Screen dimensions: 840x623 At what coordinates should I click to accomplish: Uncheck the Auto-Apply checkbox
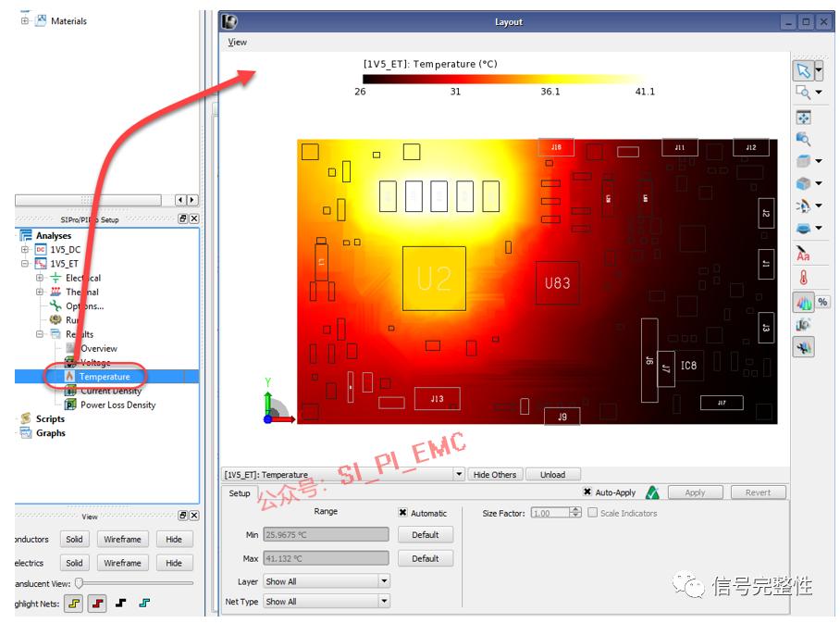click(587, 492)
